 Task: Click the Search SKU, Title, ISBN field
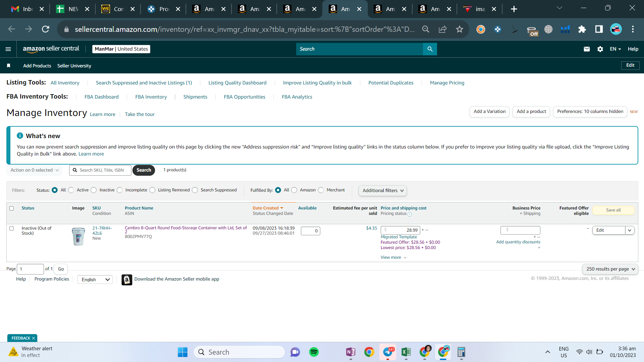pos(100,170)
